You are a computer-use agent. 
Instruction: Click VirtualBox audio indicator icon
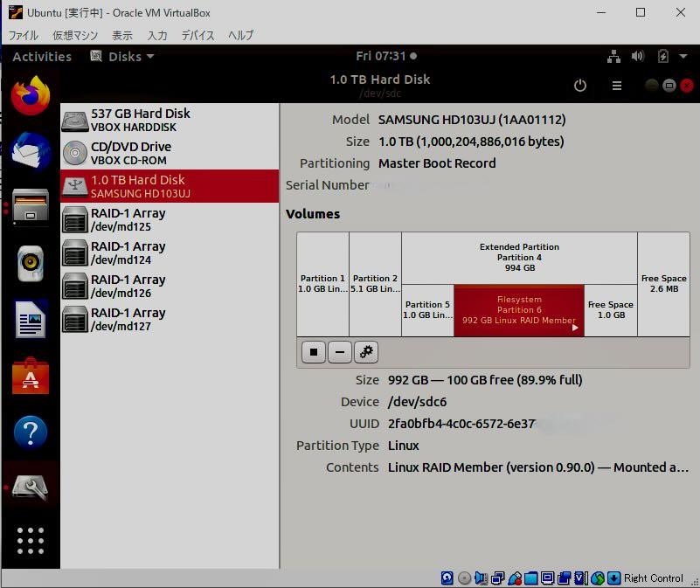coord(481,578)
